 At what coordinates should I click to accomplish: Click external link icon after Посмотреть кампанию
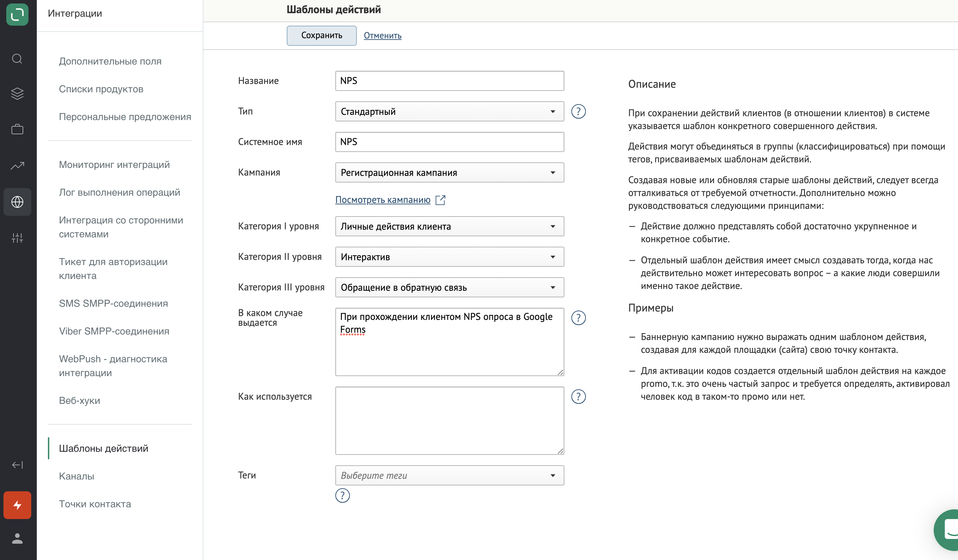pos(440,200)
